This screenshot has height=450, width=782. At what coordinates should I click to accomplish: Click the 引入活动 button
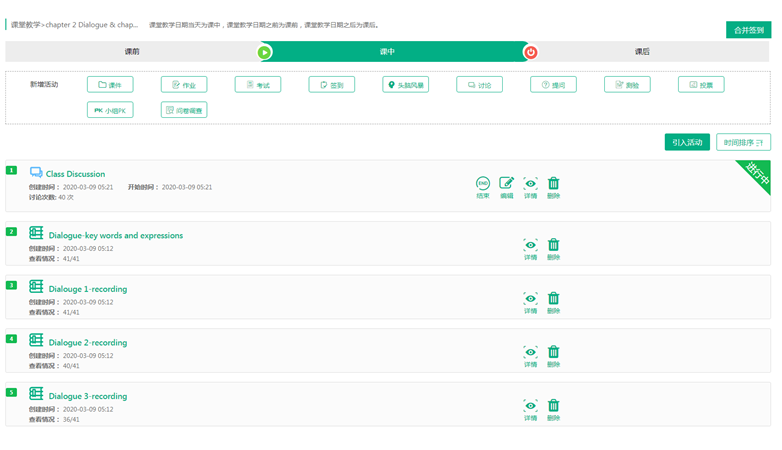pyautogui.click(x=687, y=142)
